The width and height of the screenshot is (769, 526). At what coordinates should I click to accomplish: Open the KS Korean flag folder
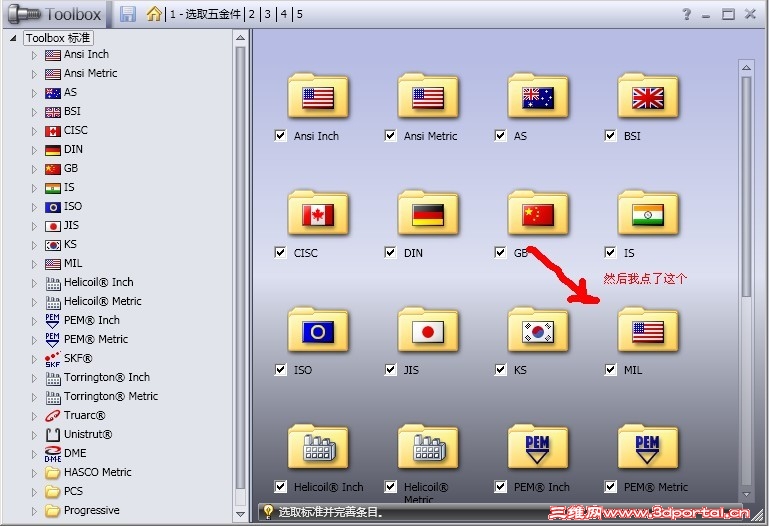click(538, 330)
